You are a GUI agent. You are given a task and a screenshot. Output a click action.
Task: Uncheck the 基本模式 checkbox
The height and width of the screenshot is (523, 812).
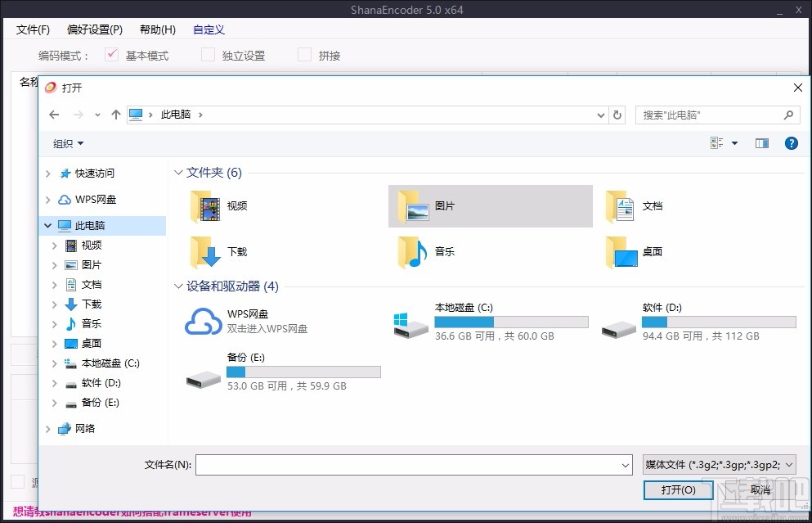(x=112, y=54)
